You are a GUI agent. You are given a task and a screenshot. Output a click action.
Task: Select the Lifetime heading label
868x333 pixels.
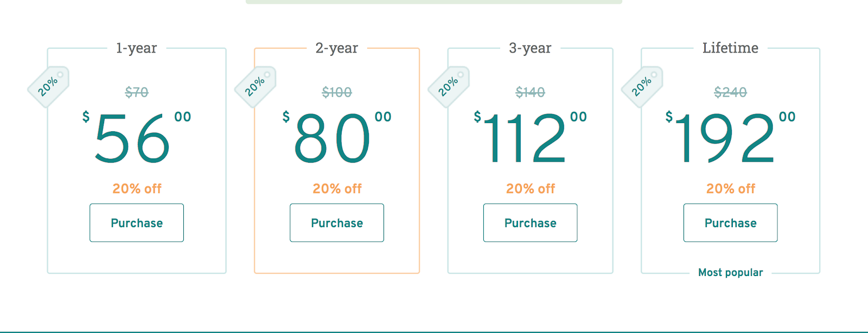(x=730, y=48)
